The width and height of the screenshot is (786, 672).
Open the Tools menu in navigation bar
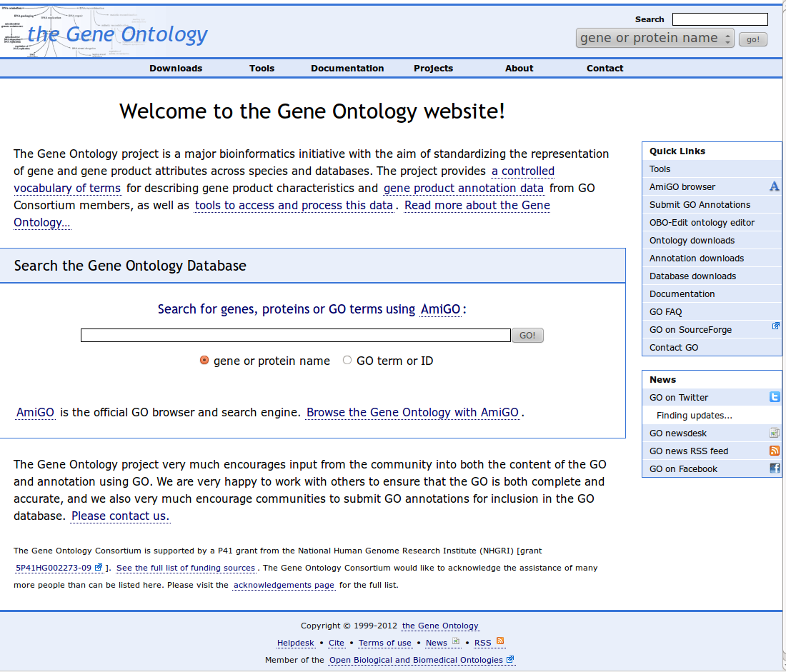[x=262, y=68]
